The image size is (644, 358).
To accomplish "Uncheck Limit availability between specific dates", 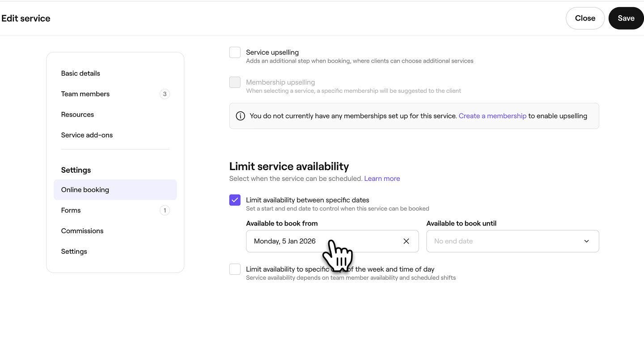I will pos(235,200).
